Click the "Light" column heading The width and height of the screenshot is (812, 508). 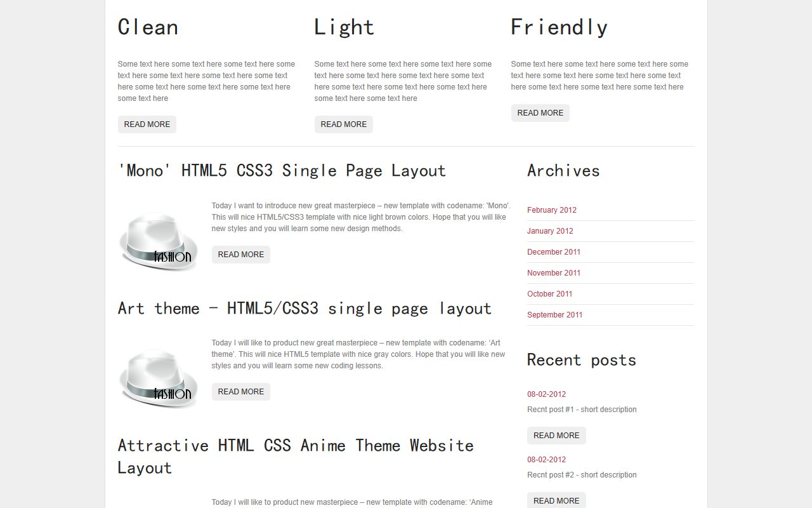pos(344,27)
